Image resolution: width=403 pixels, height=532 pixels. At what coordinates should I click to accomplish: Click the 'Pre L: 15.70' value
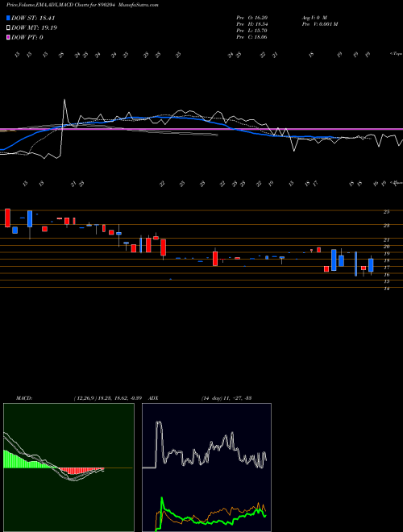pyautogui.click(x=252, y=30)
